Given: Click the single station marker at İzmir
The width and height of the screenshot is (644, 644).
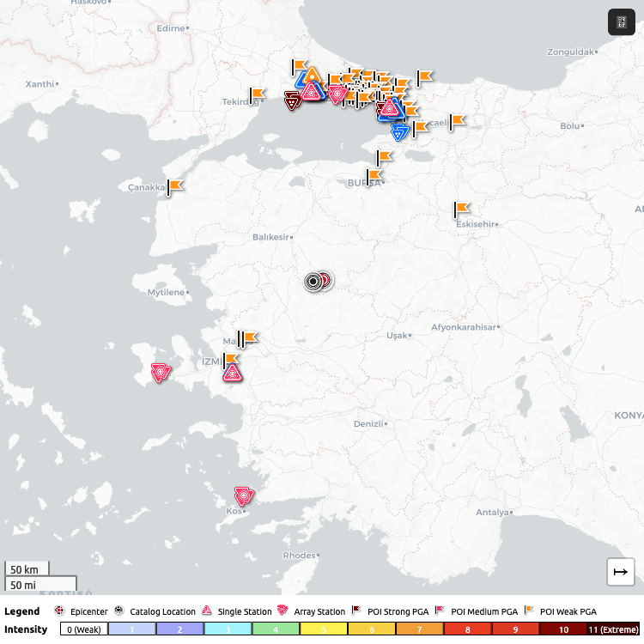Looking at the screenshot, I should pyautogui.click(x=233, y=373).
